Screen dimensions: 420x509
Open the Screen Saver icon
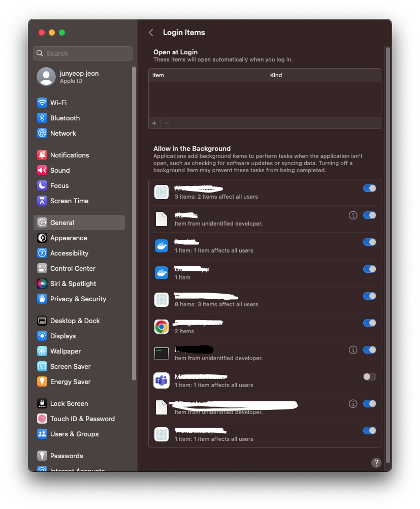click(x=42, y=366)
